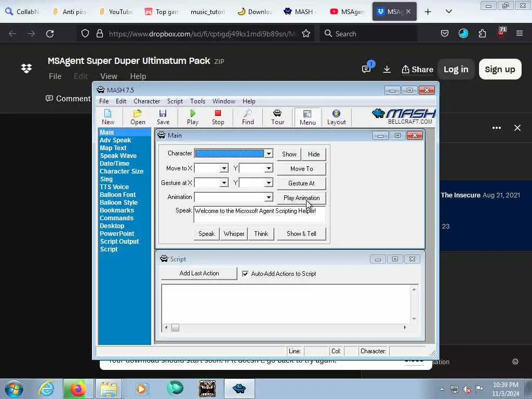
Task: Click the Add Last Action button
Action: coord(199,273)
